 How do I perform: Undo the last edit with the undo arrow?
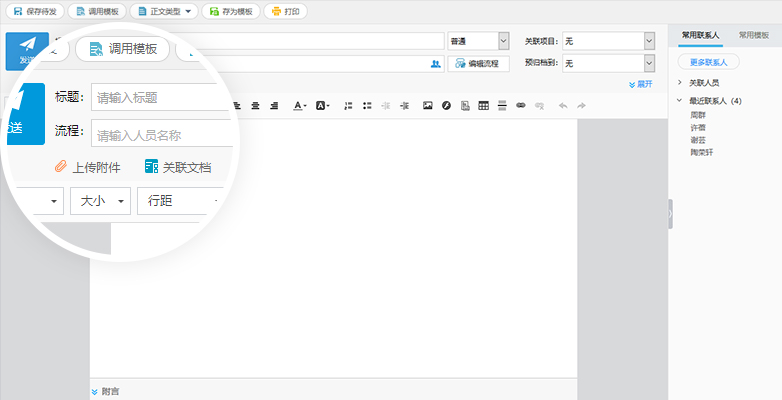click(562, 105)
